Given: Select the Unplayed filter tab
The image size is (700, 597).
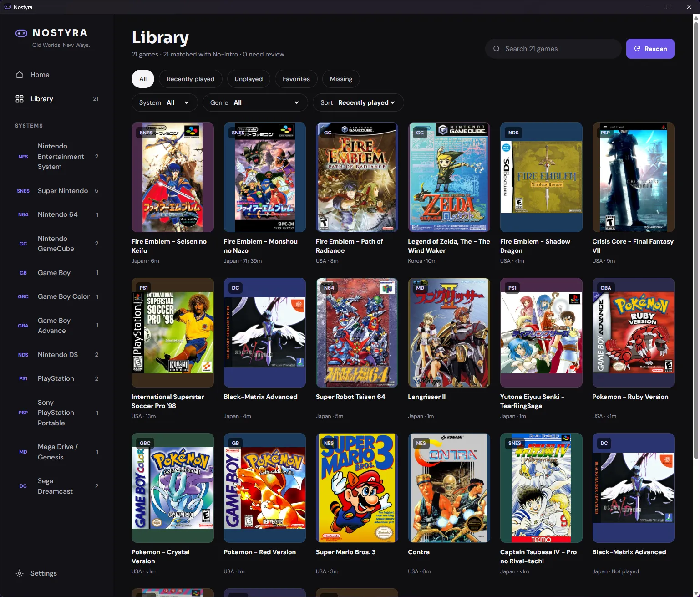Looking at the screenshot, I should (249, 79).
